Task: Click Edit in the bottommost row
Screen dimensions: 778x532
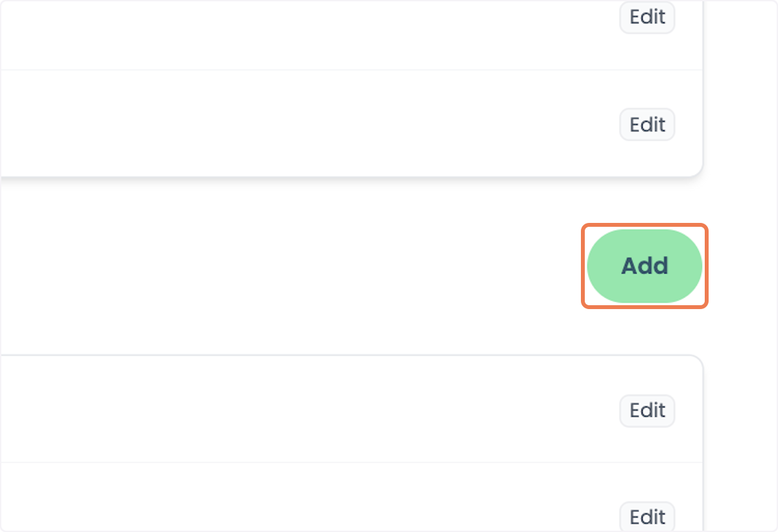Action: (647, 517)
